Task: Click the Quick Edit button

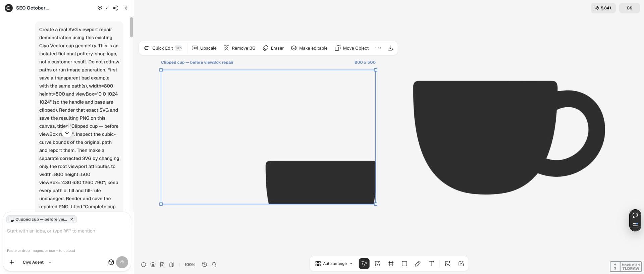Action: (x=163, y=48)
